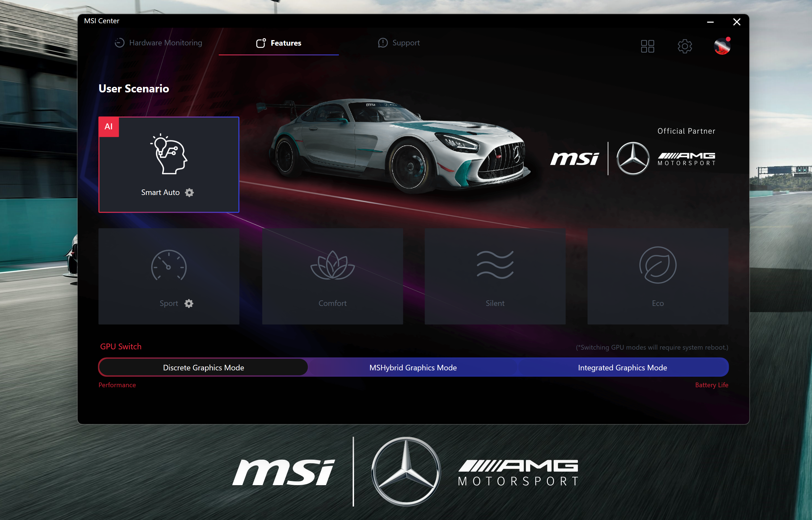Image resolution: width=812 pixels, height=520 pixels.
Task: Choose Integrated Graphics Mode
Action: coord(623,367)
